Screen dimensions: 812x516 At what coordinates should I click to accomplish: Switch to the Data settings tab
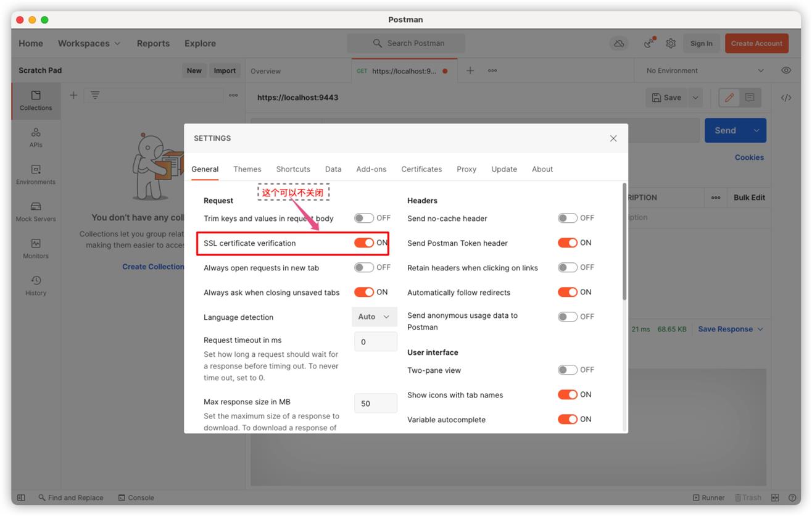(333, 169)
